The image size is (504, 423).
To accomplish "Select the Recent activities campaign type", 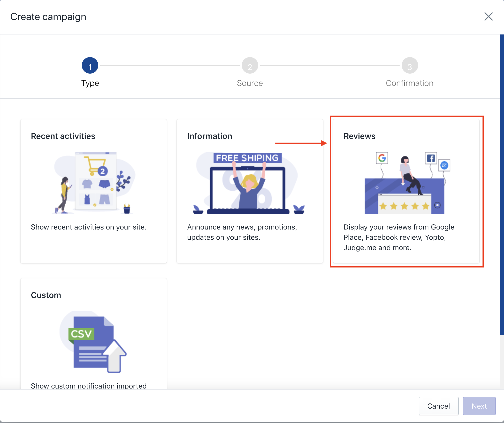I will (x=63, y=136).
